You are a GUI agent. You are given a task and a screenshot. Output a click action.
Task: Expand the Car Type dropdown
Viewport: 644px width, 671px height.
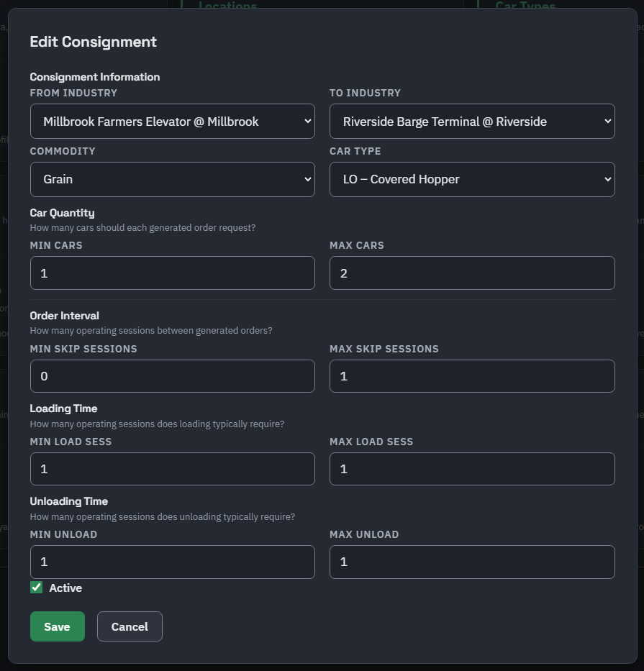tap(472, 179)
